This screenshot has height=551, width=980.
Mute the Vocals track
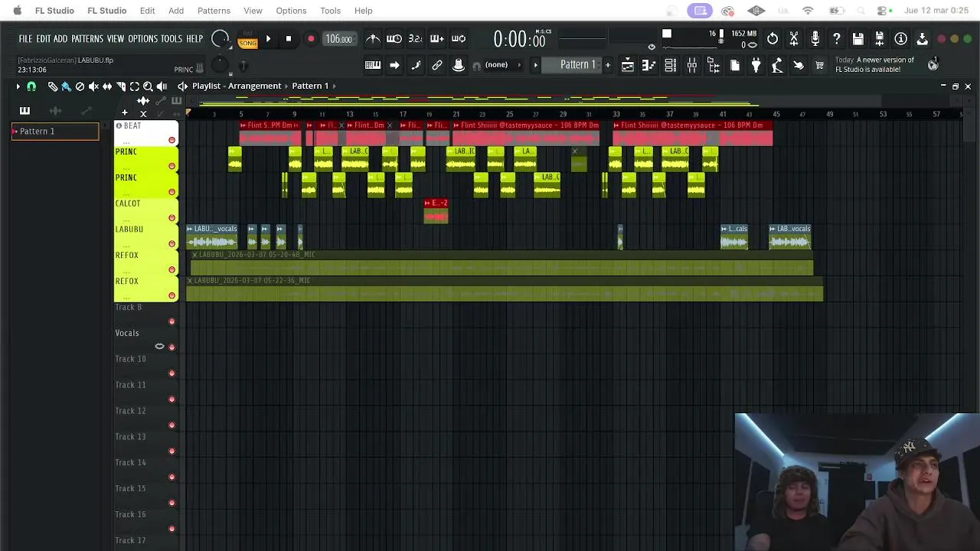(x=171, y=347)
